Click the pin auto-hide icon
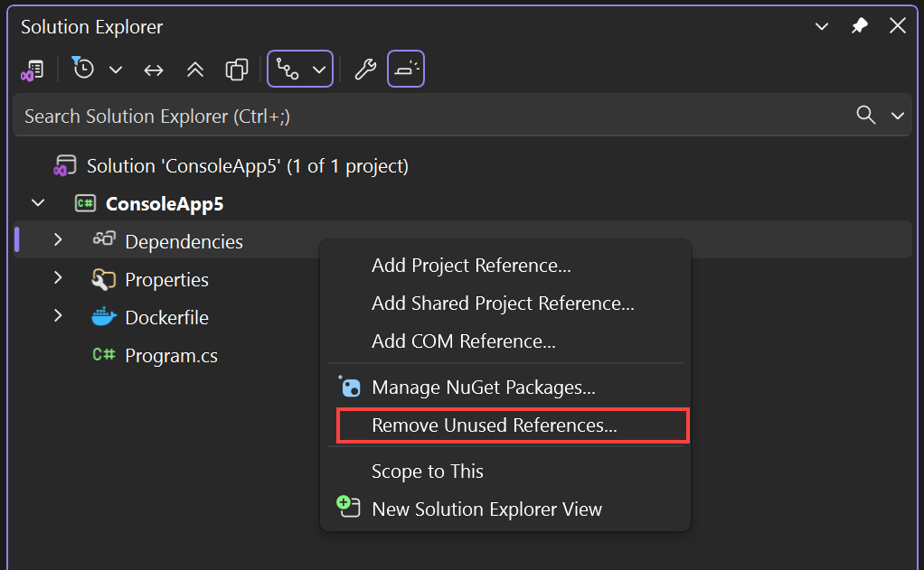Screen dimensions: 924x570 point(860,25)
